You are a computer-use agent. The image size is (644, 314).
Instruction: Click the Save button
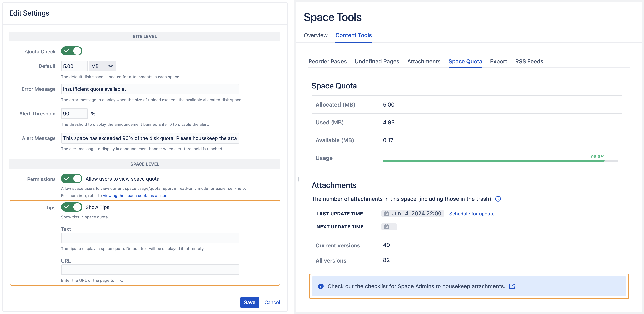coord(249,302)
